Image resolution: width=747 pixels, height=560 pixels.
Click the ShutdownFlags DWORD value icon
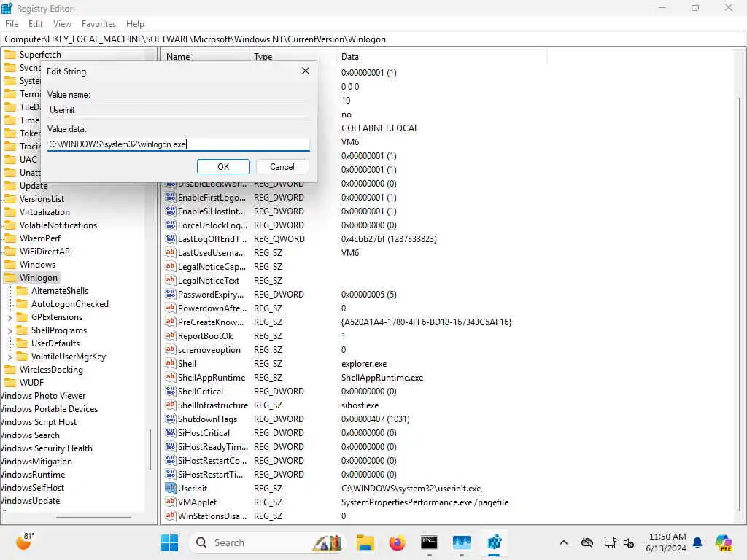tap(171, 419)
